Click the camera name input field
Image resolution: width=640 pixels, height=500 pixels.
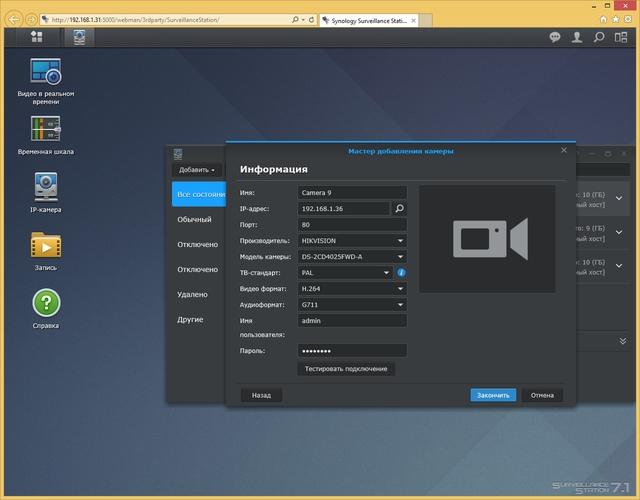352,193
